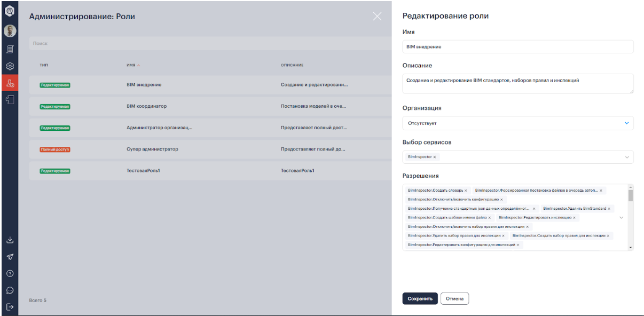644x316 pixels.
Task: Remove Отключить/включить конфигурацию permission tag
Action: [501, 200]
